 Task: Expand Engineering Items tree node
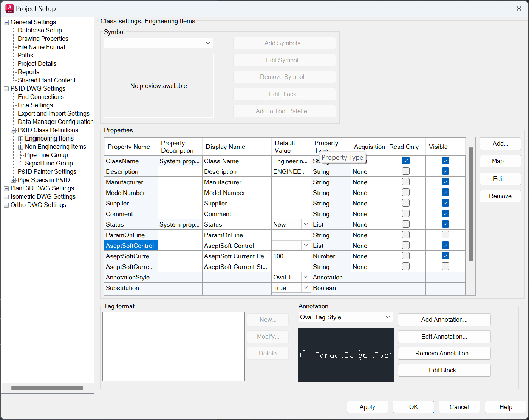(20, 139)
